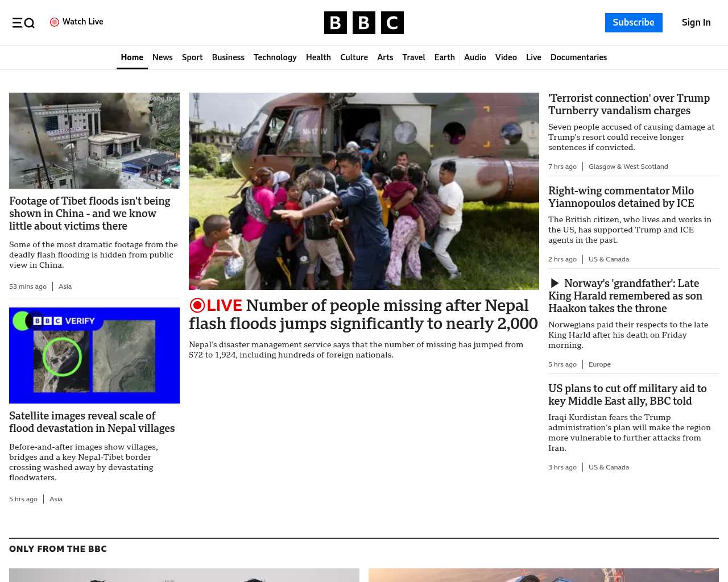
Task: Open the Tibet floods footage thumbnail
Action: 94,140
